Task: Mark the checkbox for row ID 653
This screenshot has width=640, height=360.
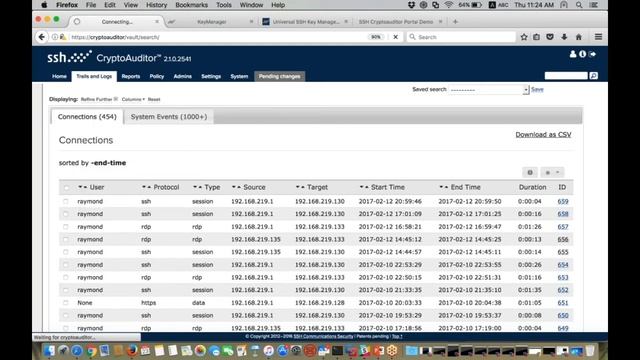Action: click(x=66, y=277)
